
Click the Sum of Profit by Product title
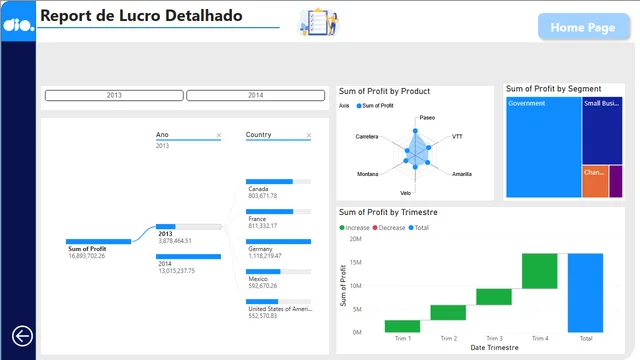pyautogui.click(x=384, y=91)
